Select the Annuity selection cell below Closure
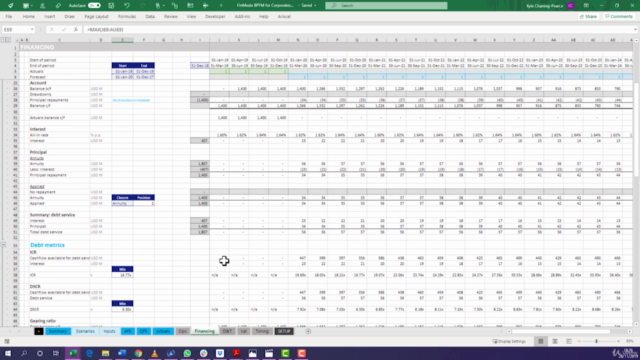The height and width of the screenshot is (360, 640). (x=122, y=203)
